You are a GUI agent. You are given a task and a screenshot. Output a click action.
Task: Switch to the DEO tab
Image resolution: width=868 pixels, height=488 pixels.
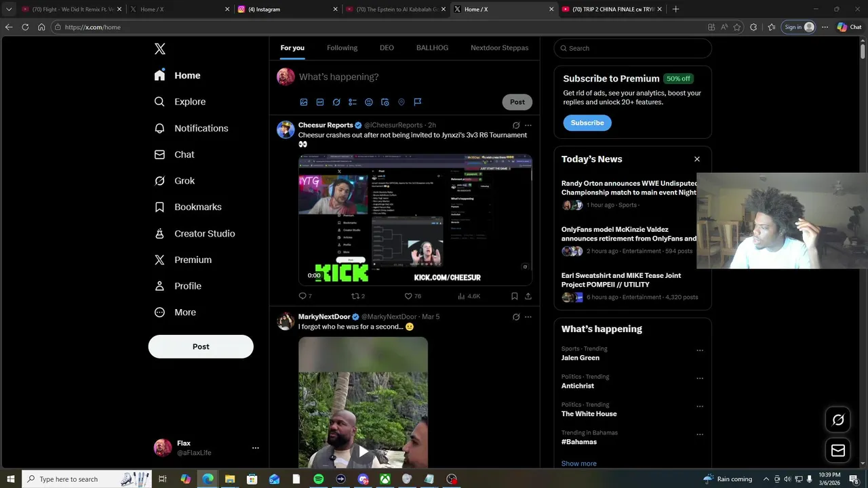387,48
